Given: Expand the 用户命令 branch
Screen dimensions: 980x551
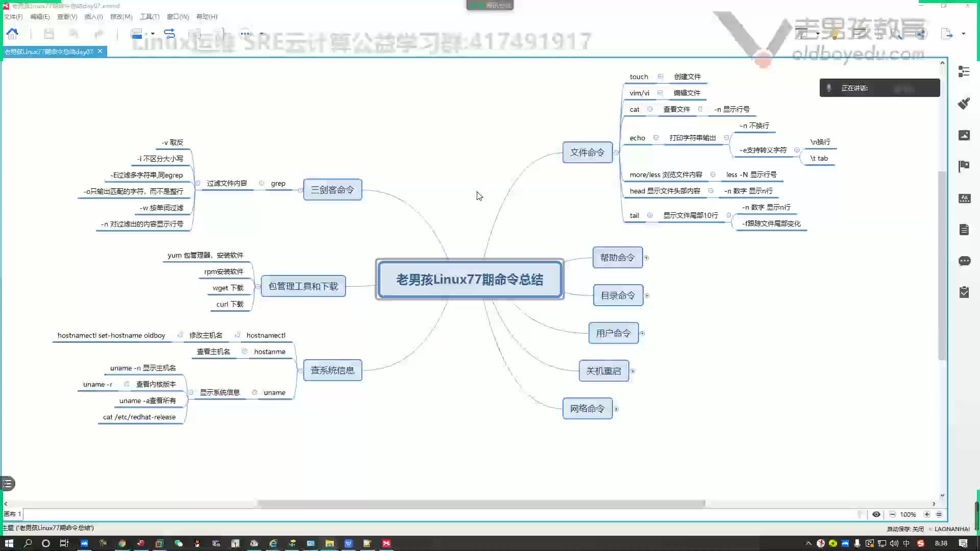Looking at the screenshot, I should (x=642, y=334).
